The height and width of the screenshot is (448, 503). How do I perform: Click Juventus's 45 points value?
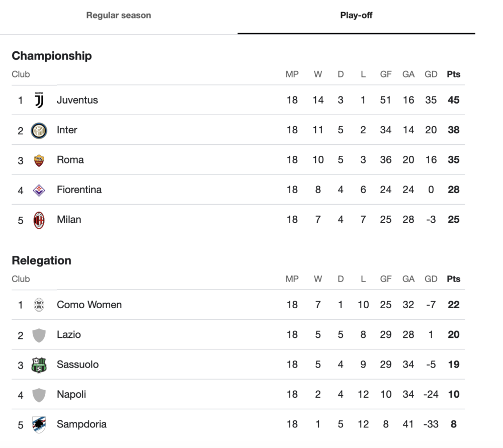pos(453,100)
